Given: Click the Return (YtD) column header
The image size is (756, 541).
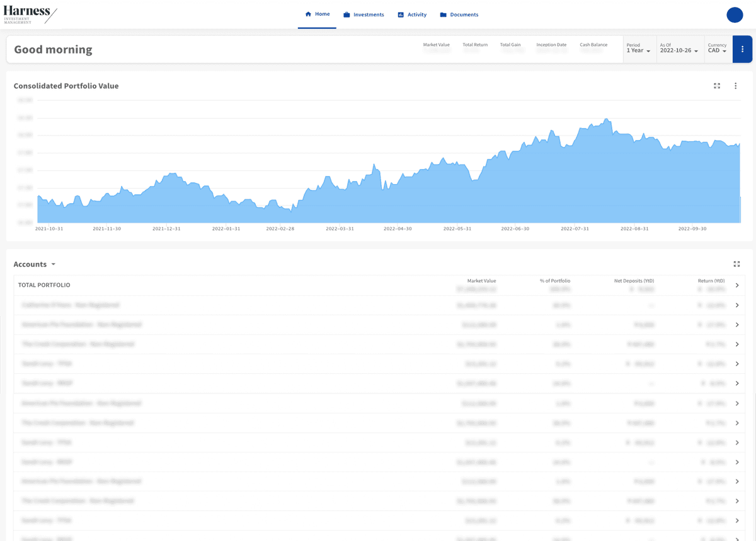Looking at the screenshot, I should tap(711, 281).
